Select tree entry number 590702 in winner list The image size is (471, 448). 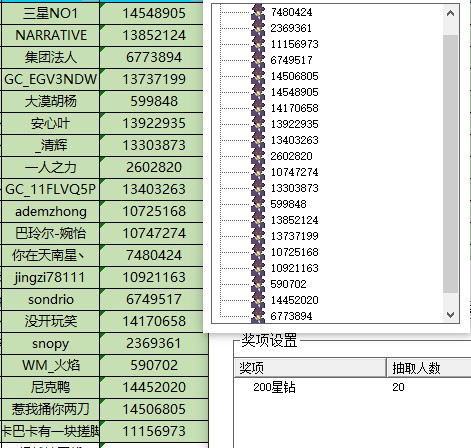tap(288, 284)
